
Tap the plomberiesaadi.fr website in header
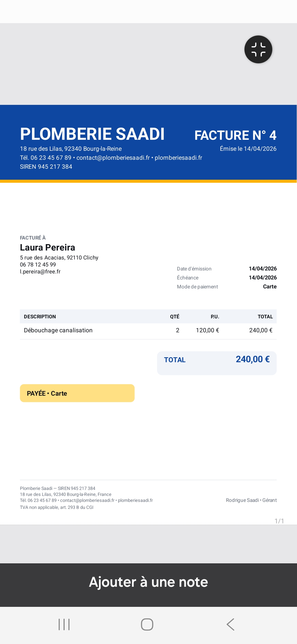point(178,158)
